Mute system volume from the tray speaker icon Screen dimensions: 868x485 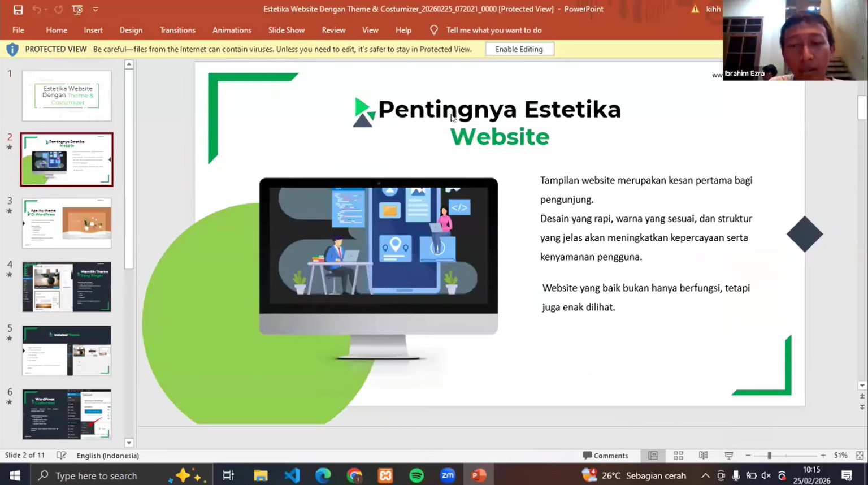tap(766, 475)
